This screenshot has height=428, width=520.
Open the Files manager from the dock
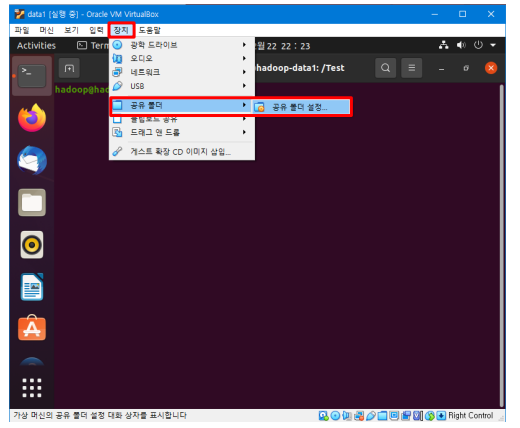[x=32, y=202]
